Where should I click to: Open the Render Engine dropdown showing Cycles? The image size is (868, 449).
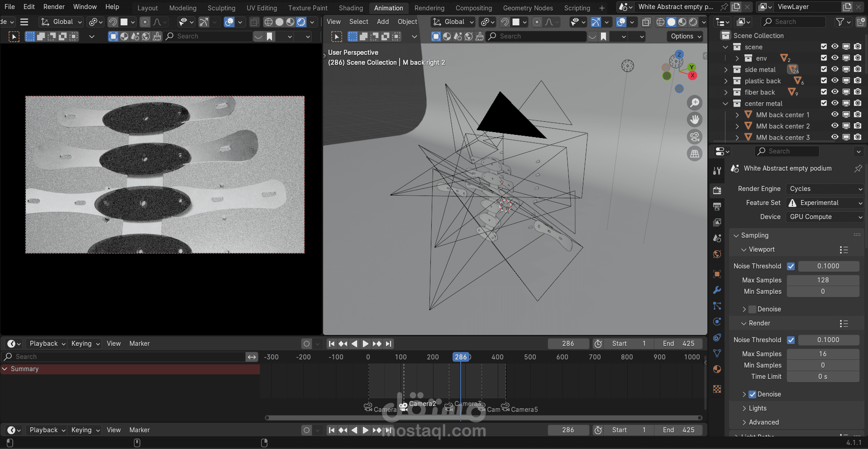[x=825, y=189]
